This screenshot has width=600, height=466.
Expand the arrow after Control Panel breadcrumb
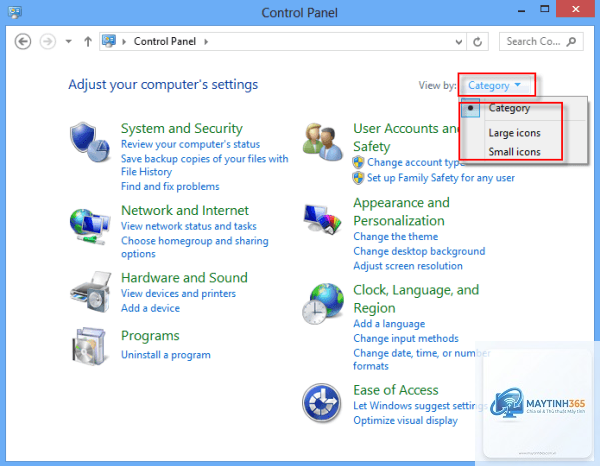[x=206, y=42]
